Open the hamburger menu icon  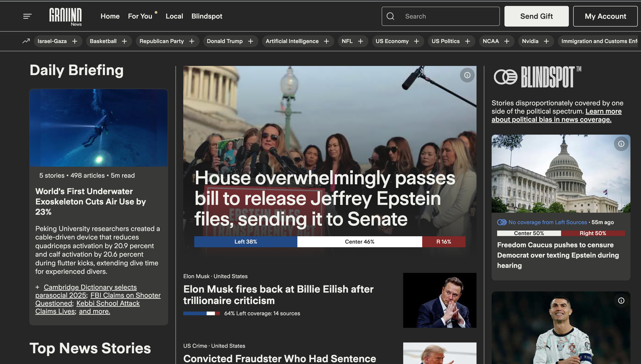point(27,16)
